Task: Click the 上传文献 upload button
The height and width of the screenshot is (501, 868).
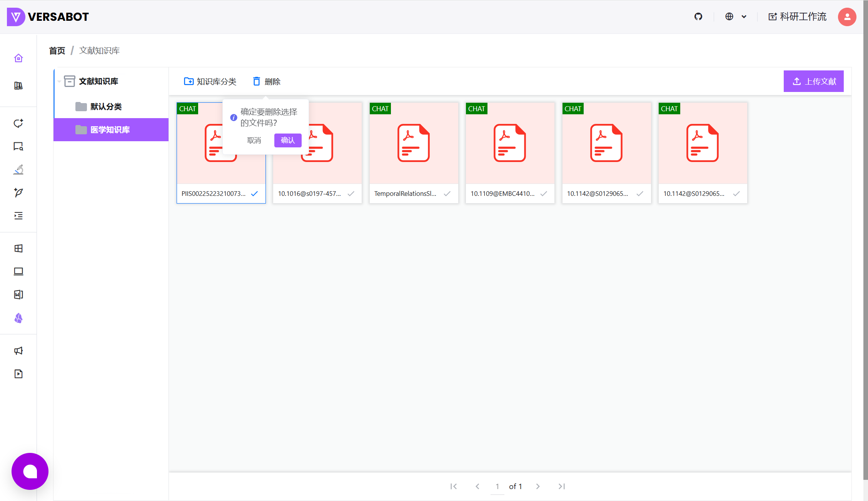Action: [813, 81]
